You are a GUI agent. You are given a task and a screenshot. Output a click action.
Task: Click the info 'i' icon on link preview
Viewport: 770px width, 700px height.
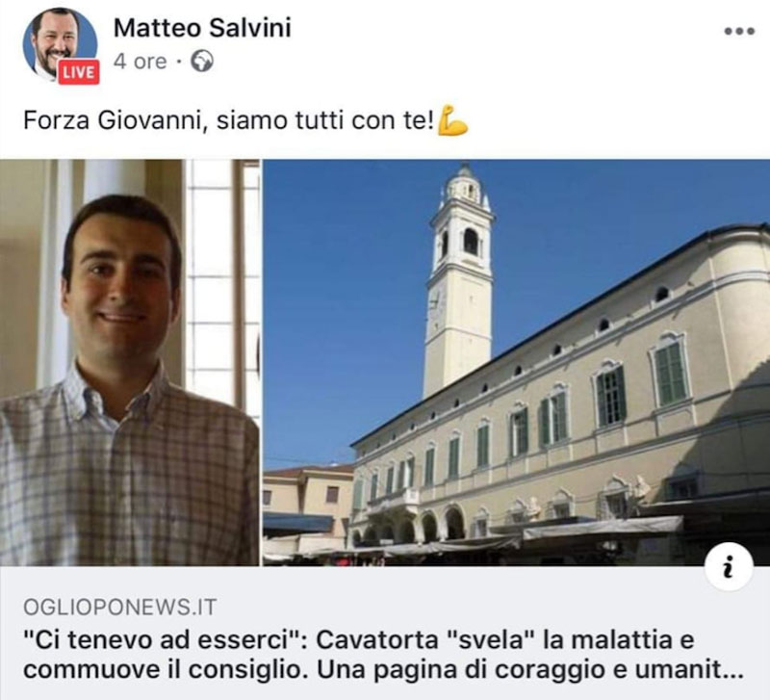(x=729, y=566)
